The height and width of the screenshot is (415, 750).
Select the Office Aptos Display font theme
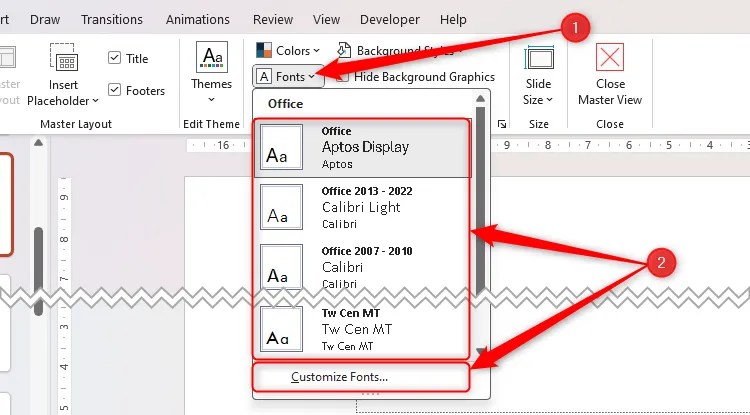point(362,148)
